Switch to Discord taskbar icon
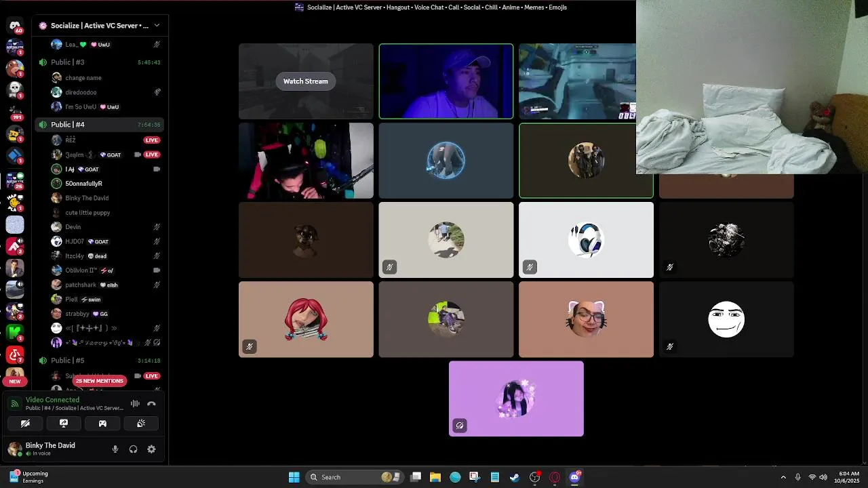Image resolution: width=868 pixels, height=488 pixels. pos(575,477)
